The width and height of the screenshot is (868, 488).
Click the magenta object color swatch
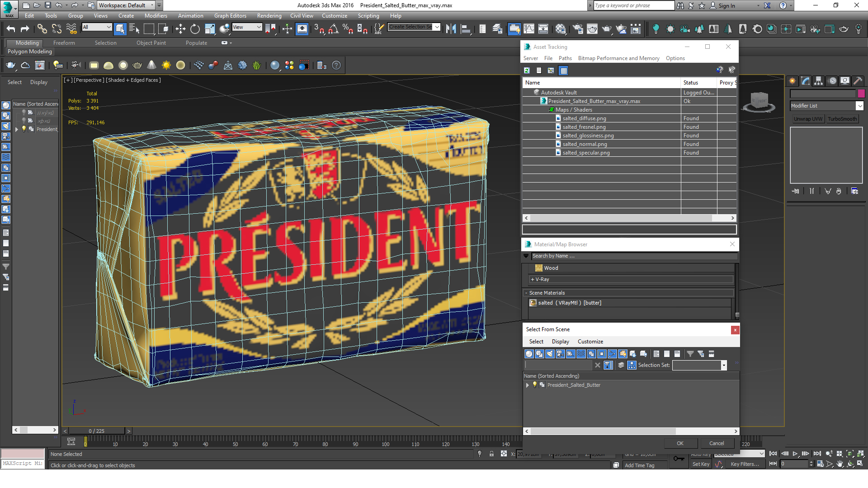[x=861, y=94]
